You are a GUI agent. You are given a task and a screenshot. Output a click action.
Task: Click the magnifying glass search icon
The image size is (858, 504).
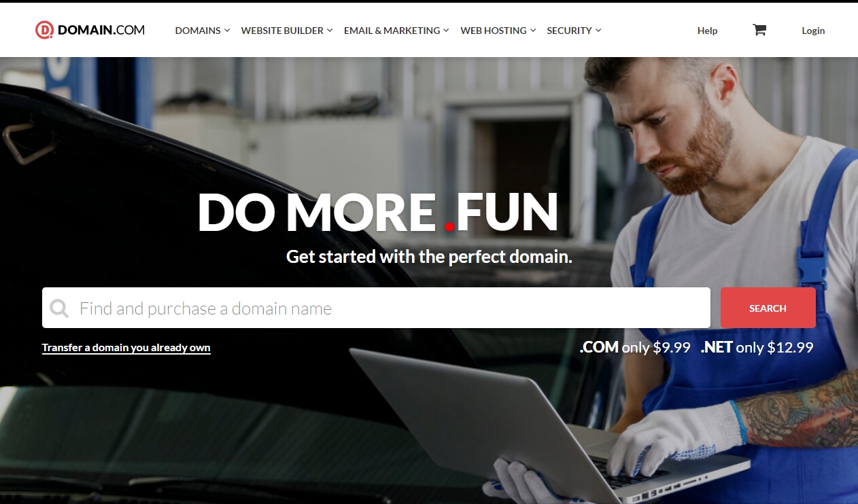coord(59,309)
